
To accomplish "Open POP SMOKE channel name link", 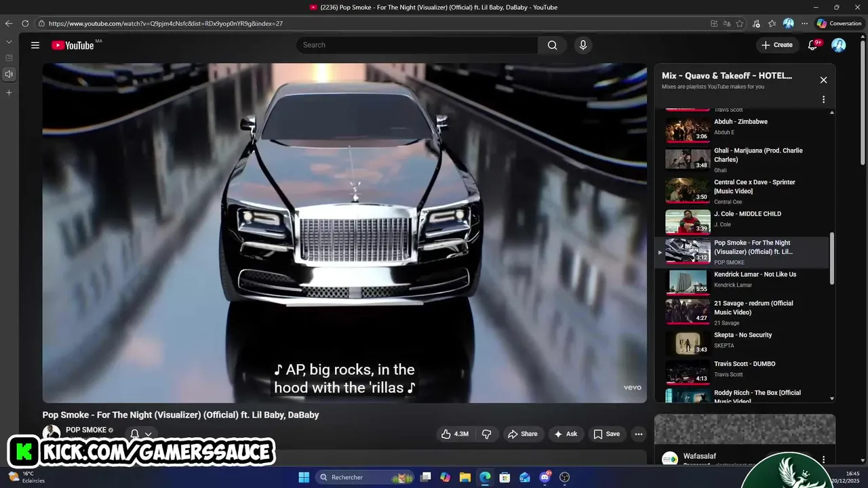I will [86, 430].
